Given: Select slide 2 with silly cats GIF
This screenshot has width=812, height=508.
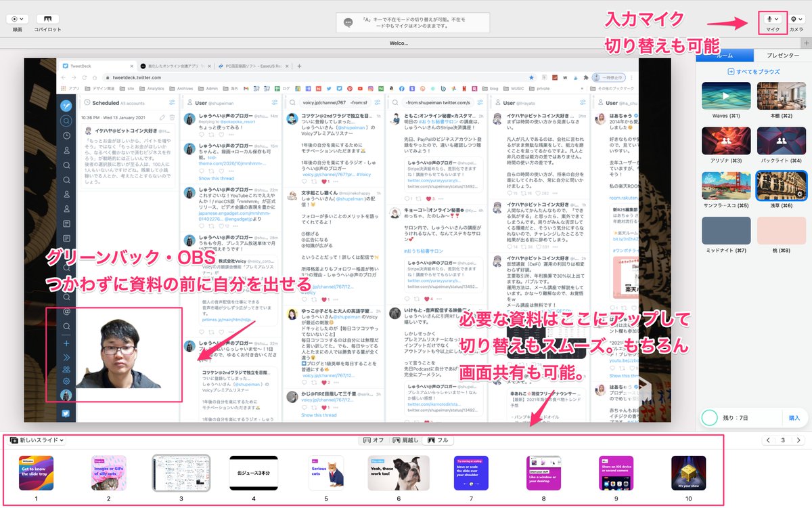Looking at the screenshot, I should tap(108, 473).
